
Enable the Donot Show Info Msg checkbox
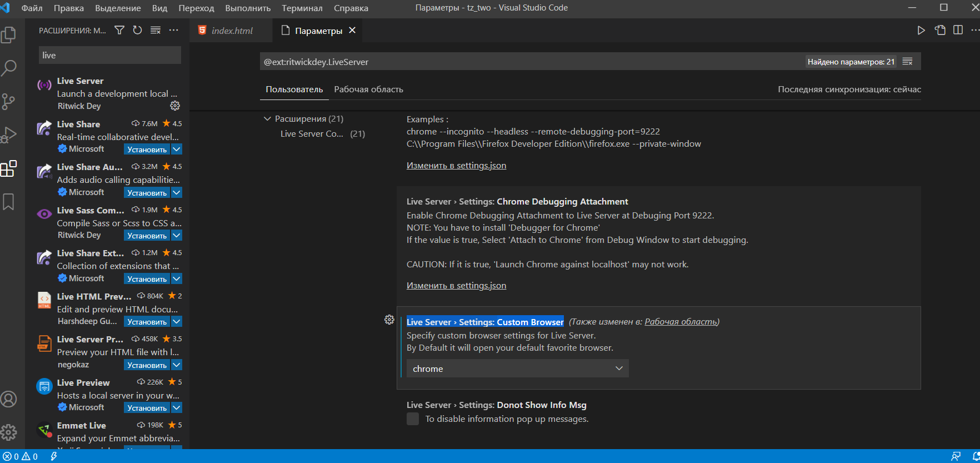click(x=413, y=419)
